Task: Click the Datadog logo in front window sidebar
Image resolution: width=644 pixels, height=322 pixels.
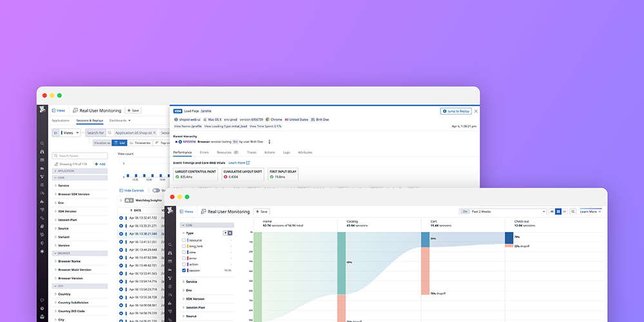Action: [x=170, y=211]
